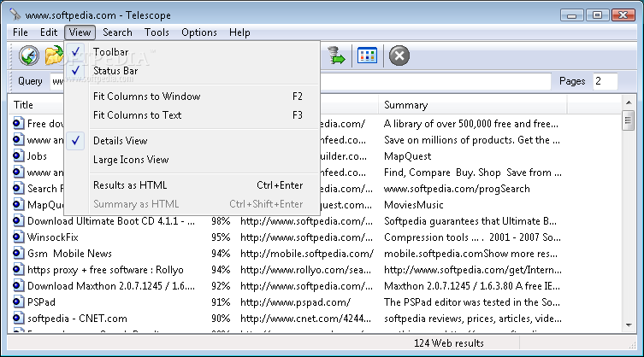Sort by the Summary column header

pyautogui.click(x=472, y=105)
